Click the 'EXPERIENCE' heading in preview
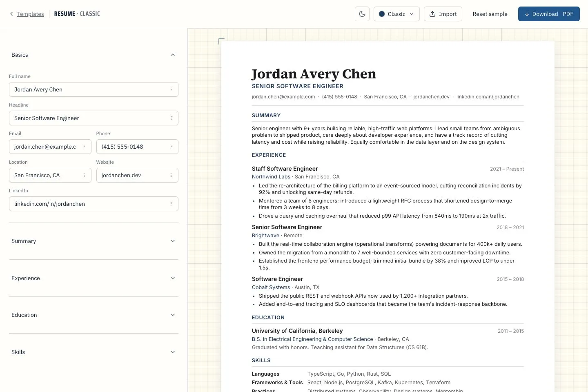This screenshot has width=588, height=392. [269, 155]
